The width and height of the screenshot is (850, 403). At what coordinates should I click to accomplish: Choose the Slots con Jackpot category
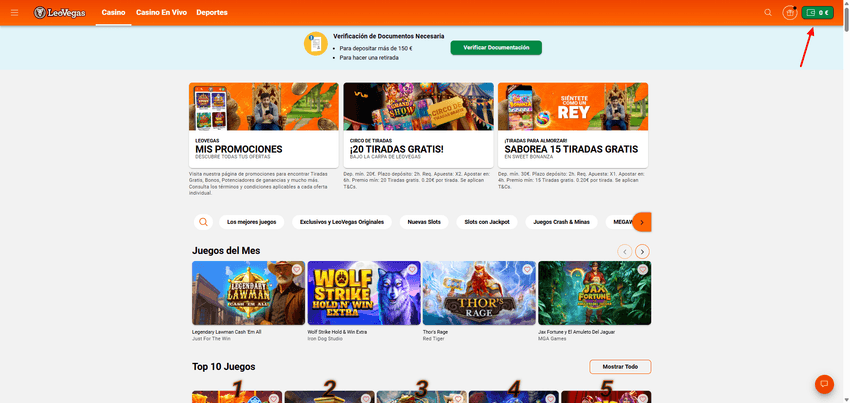pyautogui.click(x=487, y=222)
